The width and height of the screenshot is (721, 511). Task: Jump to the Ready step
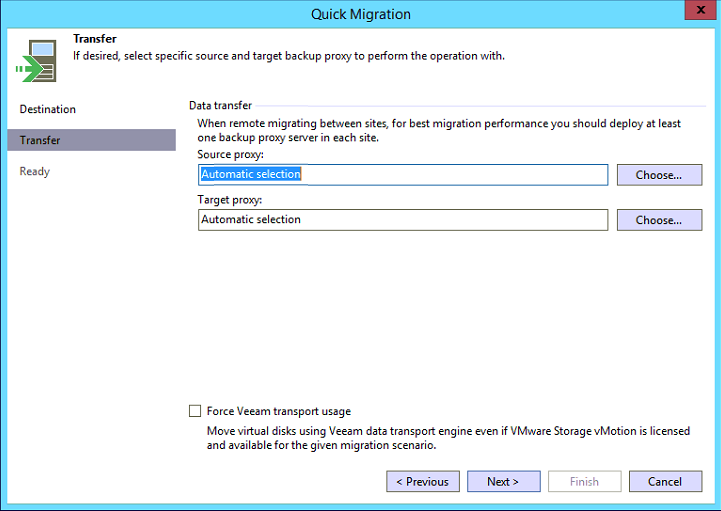pyautogui.click(x=35, y=171)
